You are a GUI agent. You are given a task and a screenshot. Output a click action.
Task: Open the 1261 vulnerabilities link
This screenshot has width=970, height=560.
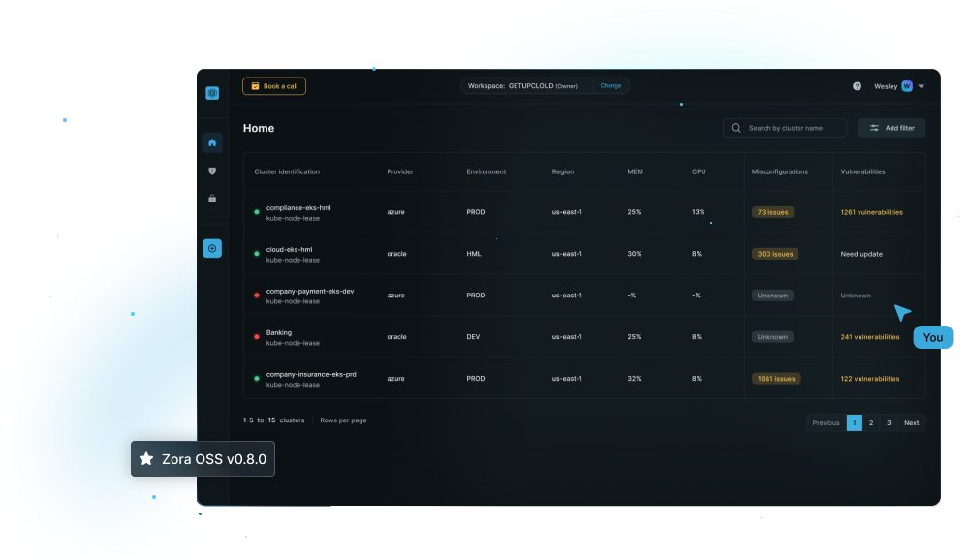click(x=871, y=212)
